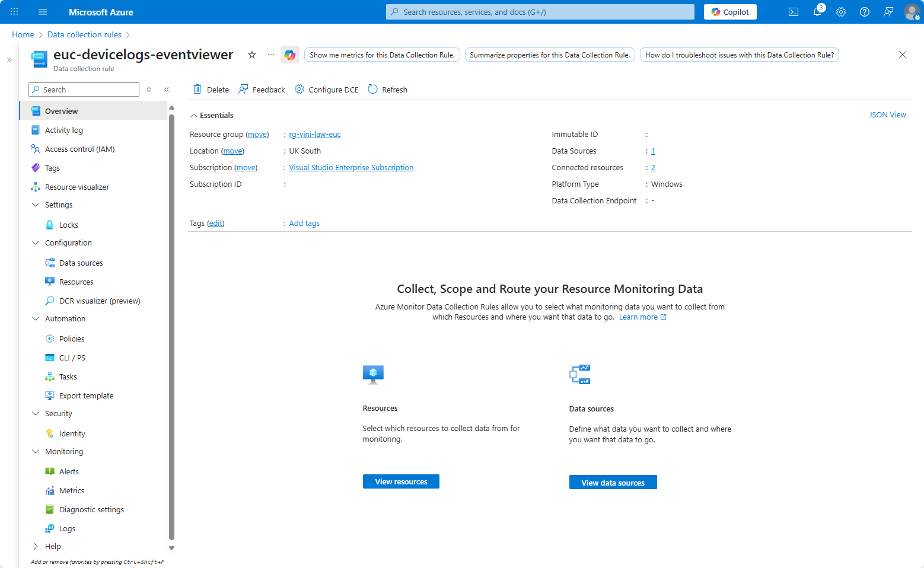Collapse the Essentials section
The height and width of the screenshot is (568, 924).
point(194,116)
